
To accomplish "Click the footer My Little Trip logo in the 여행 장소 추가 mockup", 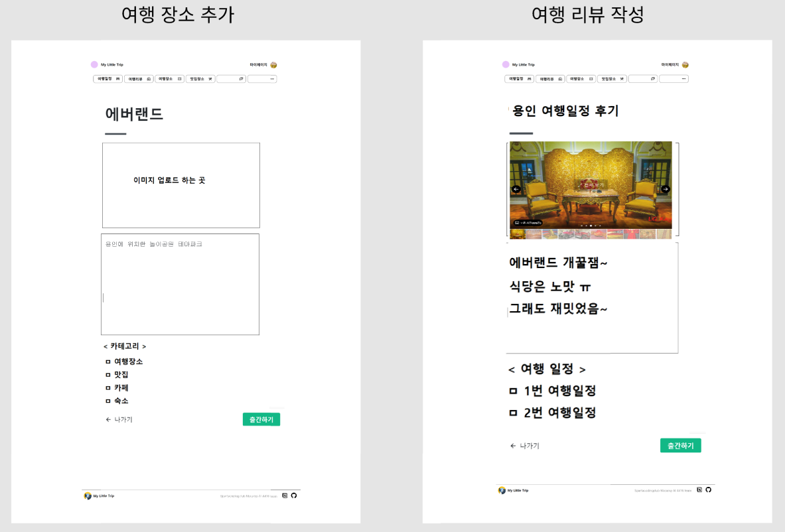I will tap(88, 496).
